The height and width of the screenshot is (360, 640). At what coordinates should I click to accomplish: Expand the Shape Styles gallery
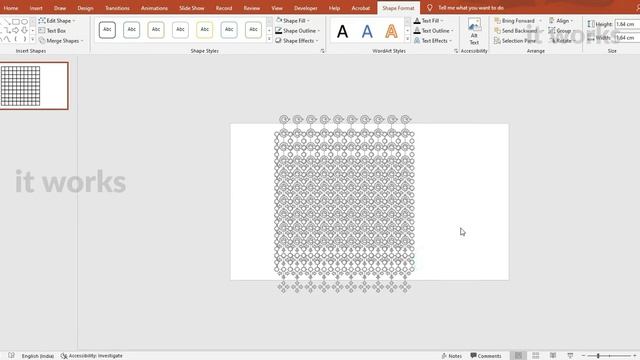269,39
